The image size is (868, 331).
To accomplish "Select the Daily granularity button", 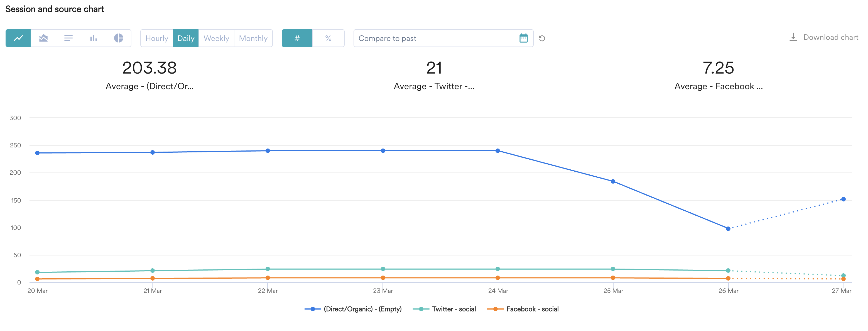I will point(186,38).
